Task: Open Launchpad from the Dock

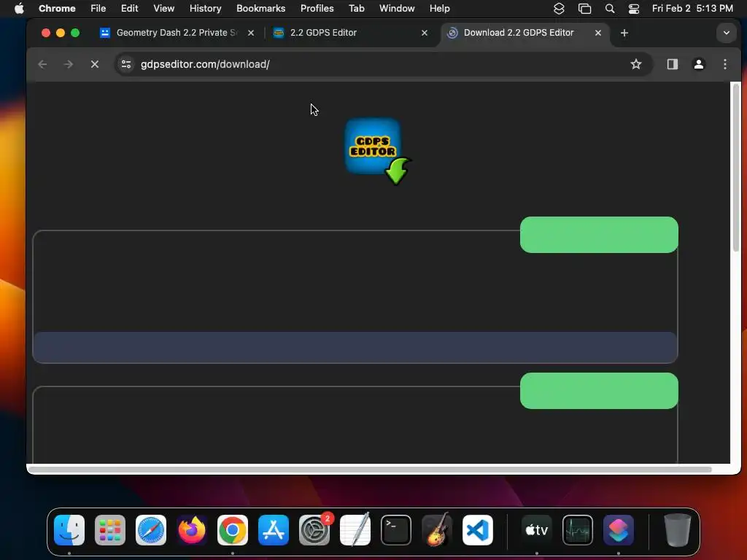Action: click(x=110, y=530)
